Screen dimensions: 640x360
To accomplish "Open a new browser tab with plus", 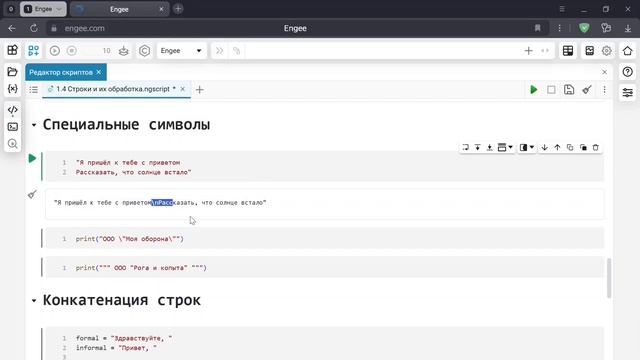I will (178, 9).
